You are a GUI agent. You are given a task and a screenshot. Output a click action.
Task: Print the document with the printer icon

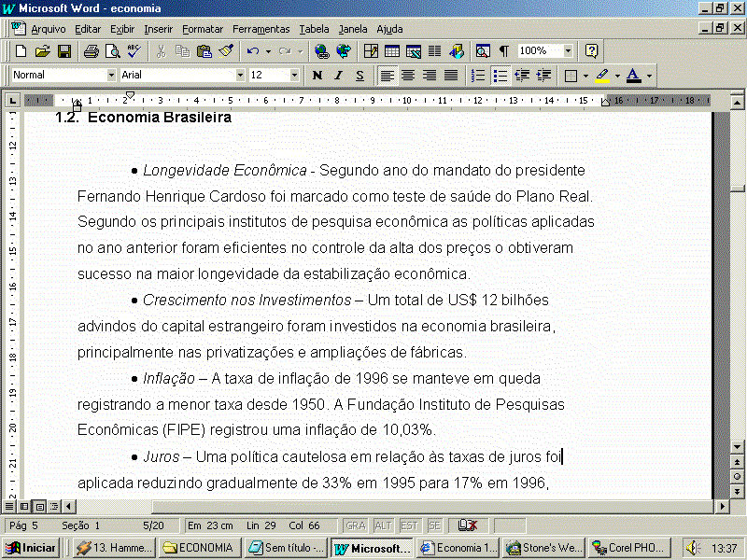[x=91, y=50]
